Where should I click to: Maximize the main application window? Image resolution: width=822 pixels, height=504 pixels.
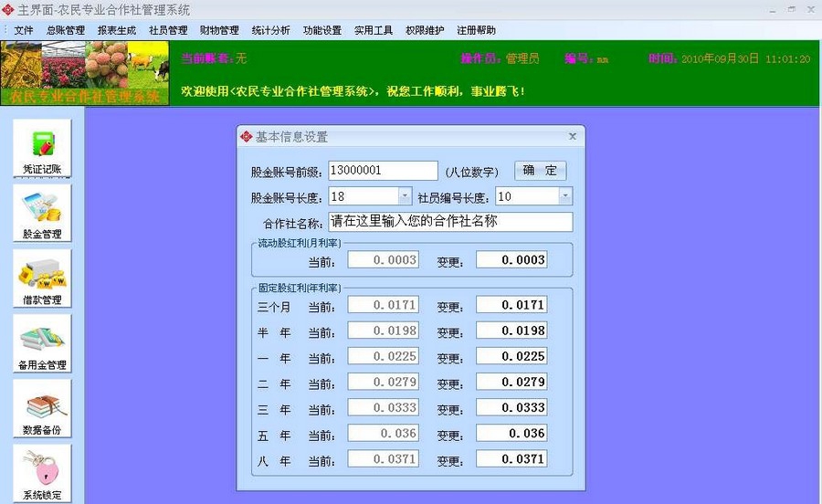(792, 9)
